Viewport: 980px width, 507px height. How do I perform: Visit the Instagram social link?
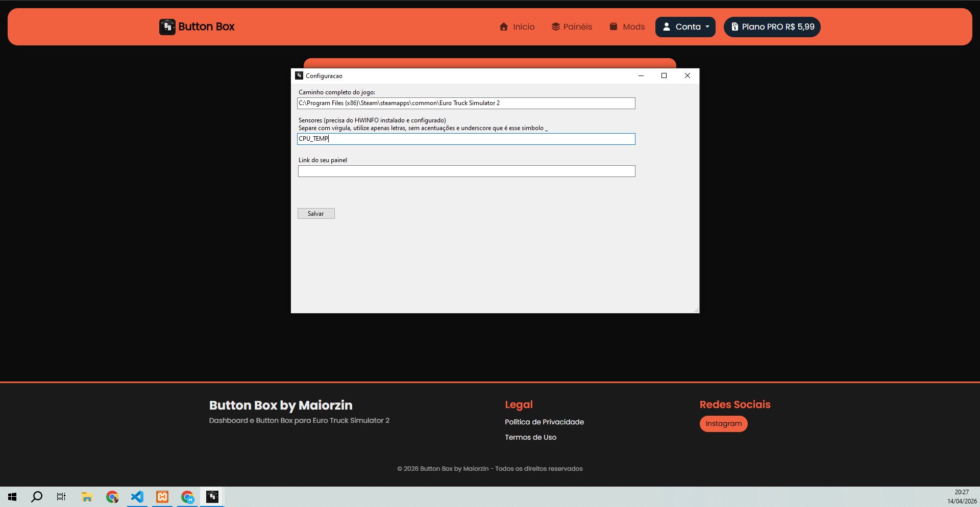point(723,424)
